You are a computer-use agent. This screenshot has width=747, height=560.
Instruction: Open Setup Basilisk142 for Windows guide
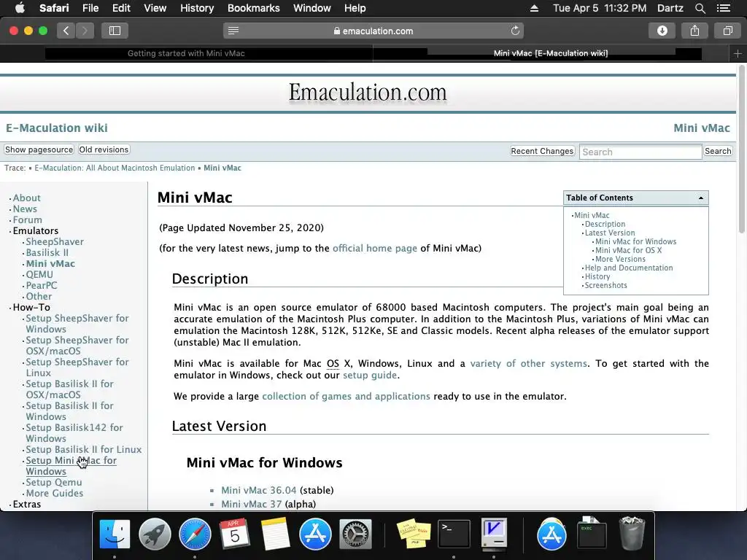74,433
